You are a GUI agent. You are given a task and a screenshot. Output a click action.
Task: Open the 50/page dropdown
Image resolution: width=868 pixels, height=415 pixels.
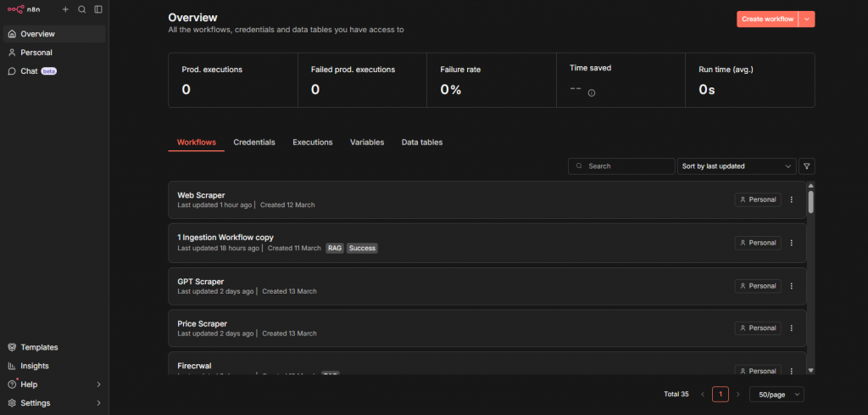tap(776, 395)
